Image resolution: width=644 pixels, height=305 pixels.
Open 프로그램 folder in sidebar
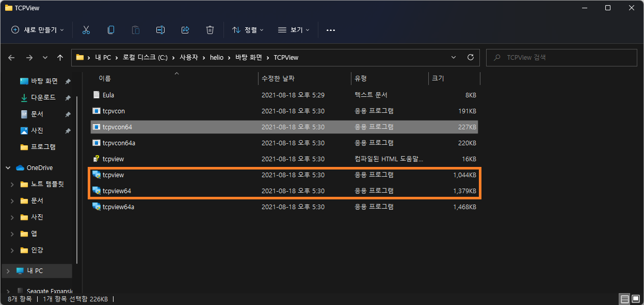(x=43, y=147)
